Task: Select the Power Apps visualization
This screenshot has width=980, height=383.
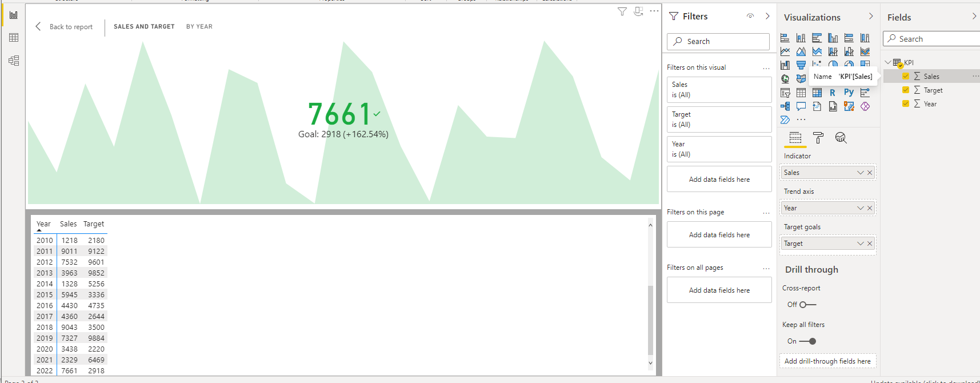Action: click(x=865, y=106)
